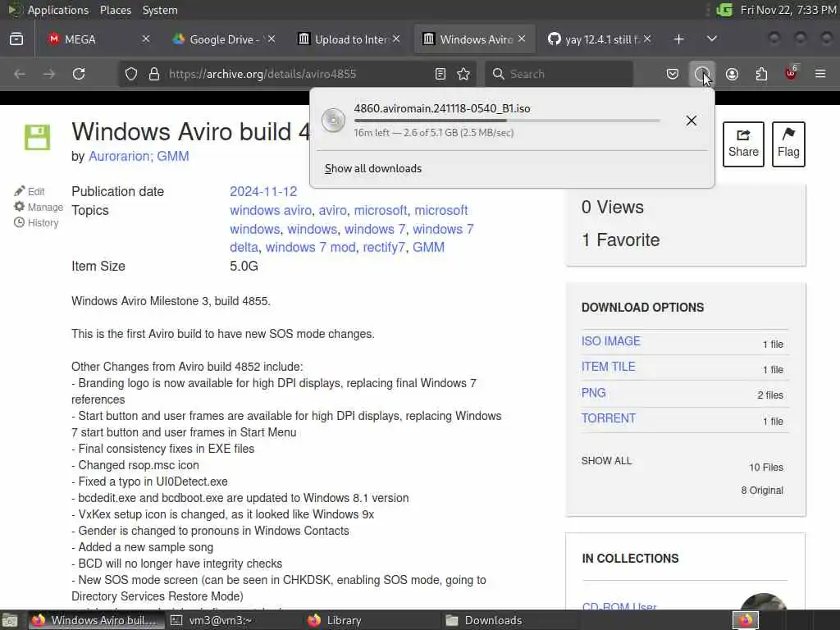Click the Flag button
The image size is (840, 630).
point(788,144)
